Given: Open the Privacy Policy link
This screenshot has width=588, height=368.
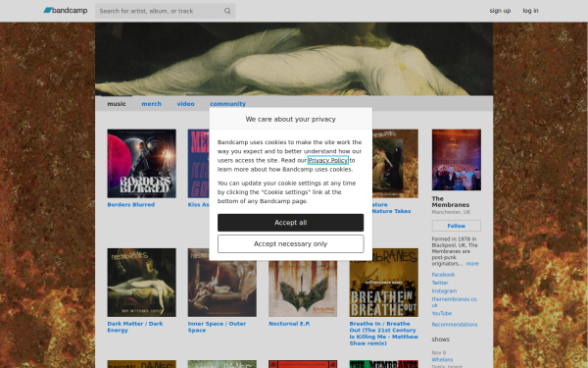Looking at the screenshot, I should pos(327,160).
